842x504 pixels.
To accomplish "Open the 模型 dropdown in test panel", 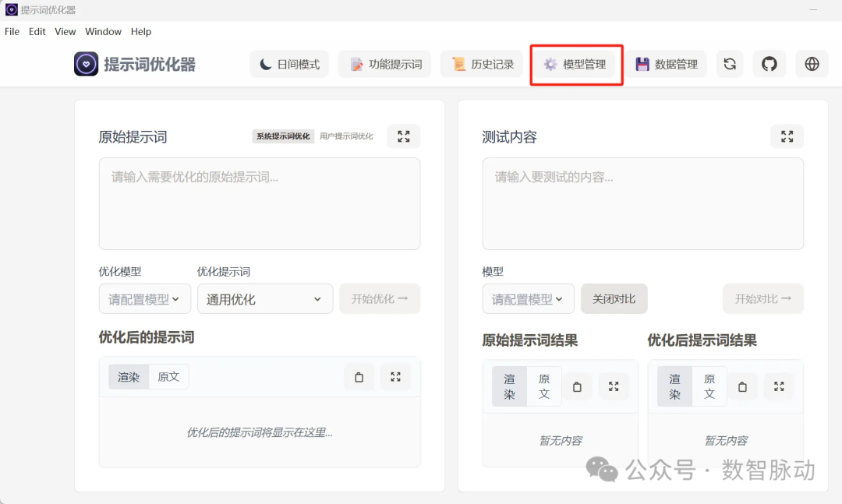I will [x=528, y=298].
